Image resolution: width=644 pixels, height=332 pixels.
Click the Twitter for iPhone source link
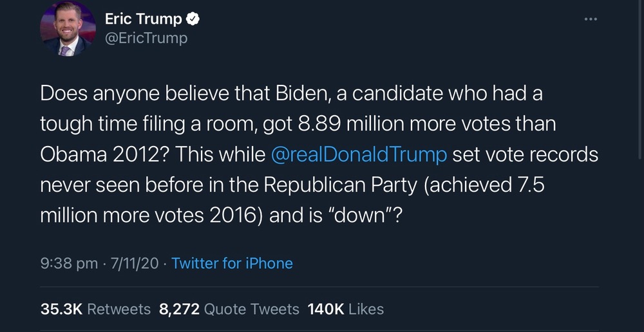coord(232,263)
